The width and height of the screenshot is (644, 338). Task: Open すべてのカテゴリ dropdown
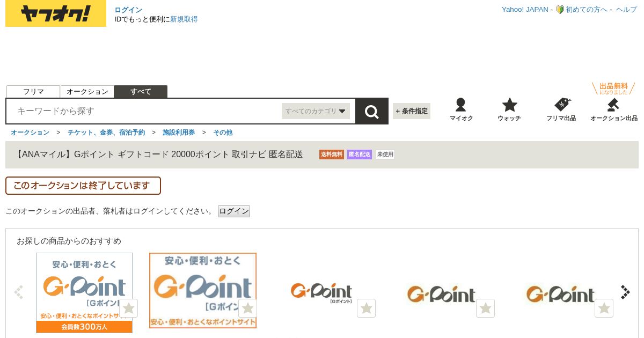coord(316,111)
